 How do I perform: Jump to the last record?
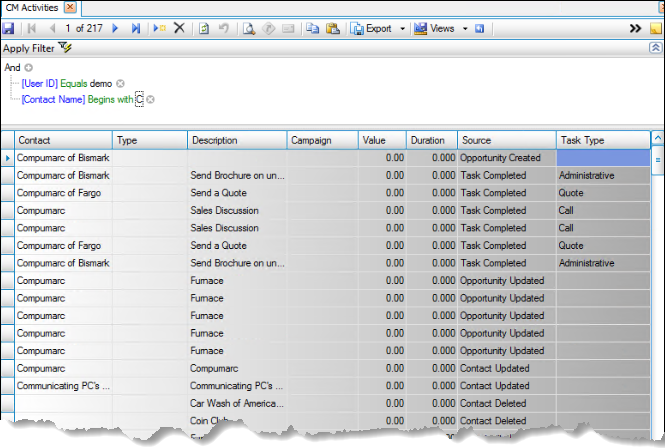point(136,28)
